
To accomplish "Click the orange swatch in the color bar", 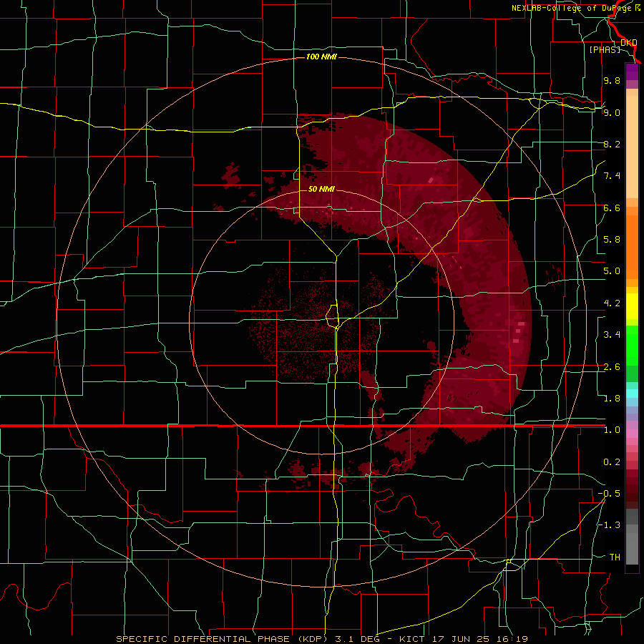I will (x=632, y=248).
